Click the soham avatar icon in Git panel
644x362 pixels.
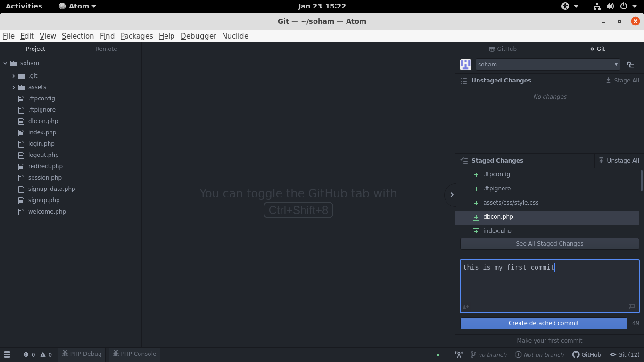pyautogui.click(x=465, y=65)
